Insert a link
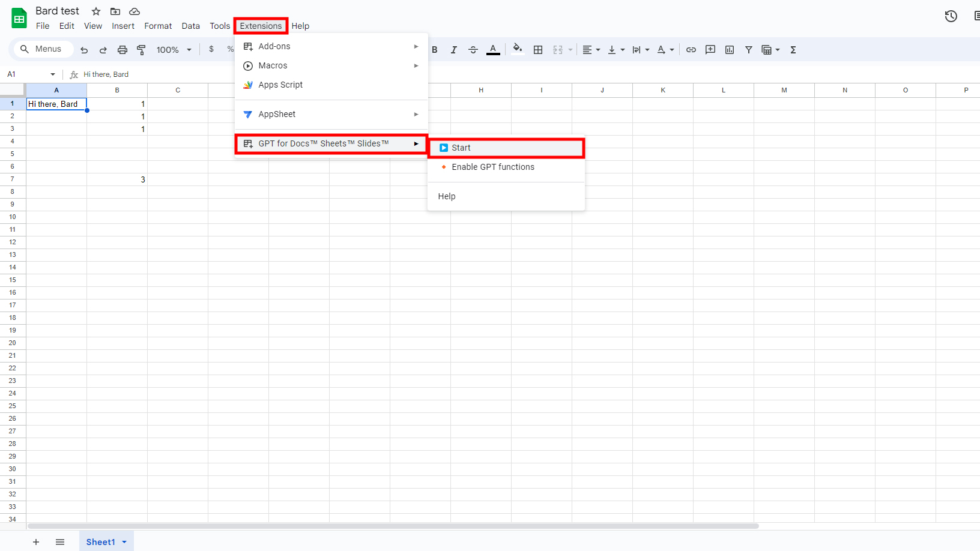Screen dimensions: 980x551 691,50
